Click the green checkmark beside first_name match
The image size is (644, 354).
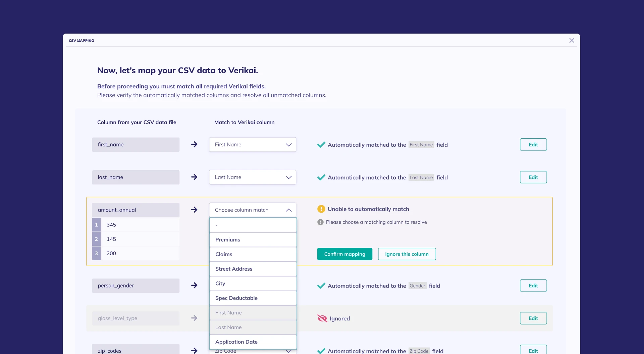point(321,144)
